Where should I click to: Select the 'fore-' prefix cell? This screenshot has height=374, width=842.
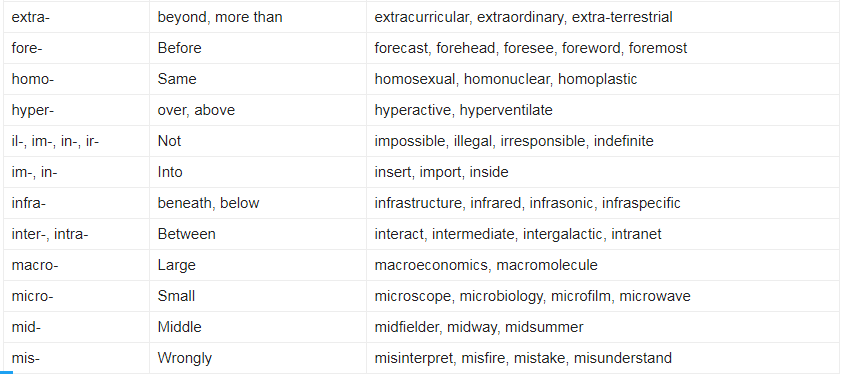coord(76,48)
